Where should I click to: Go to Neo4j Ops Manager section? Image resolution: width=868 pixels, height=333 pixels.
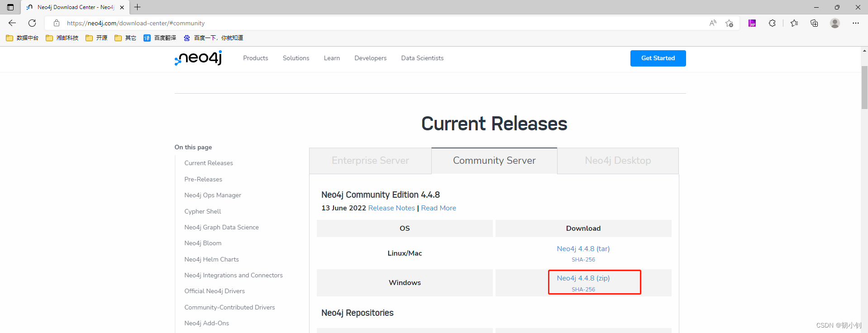(213, 195)
